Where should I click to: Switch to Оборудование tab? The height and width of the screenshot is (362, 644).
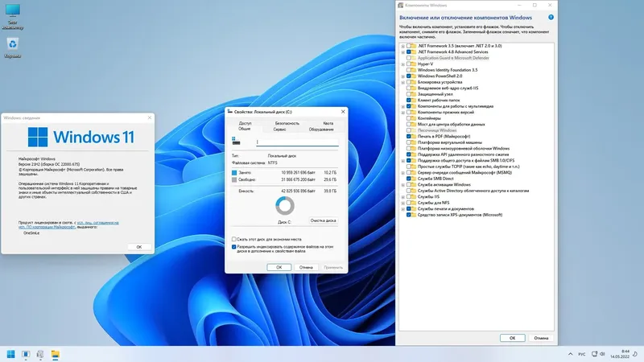(x=321, y=130)
